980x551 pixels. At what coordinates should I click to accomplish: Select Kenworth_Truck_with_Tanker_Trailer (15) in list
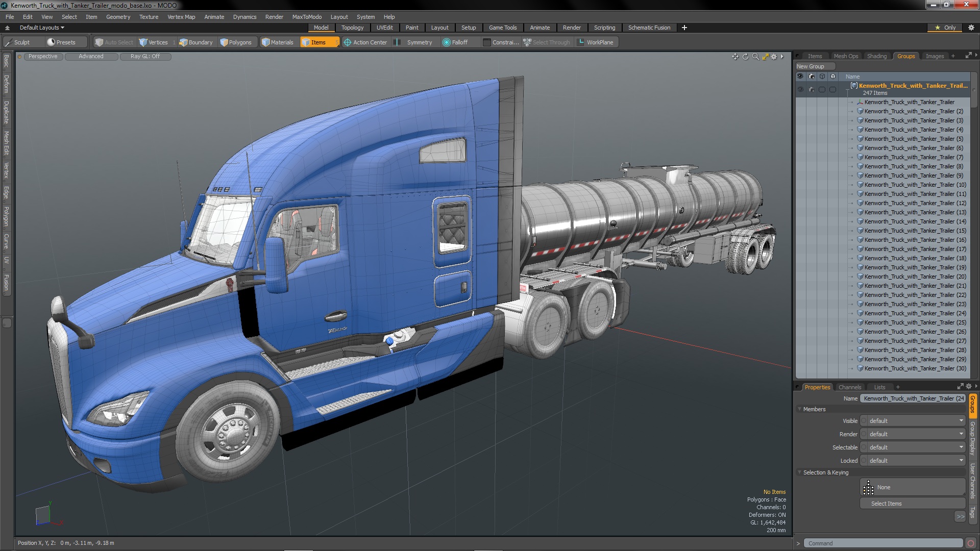[915, 231]
